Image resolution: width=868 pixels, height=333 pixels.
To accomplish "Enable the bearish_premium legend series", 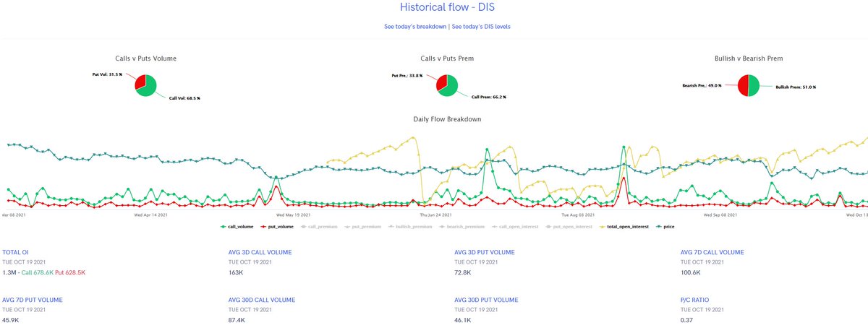I will click(x=461, y=227).
